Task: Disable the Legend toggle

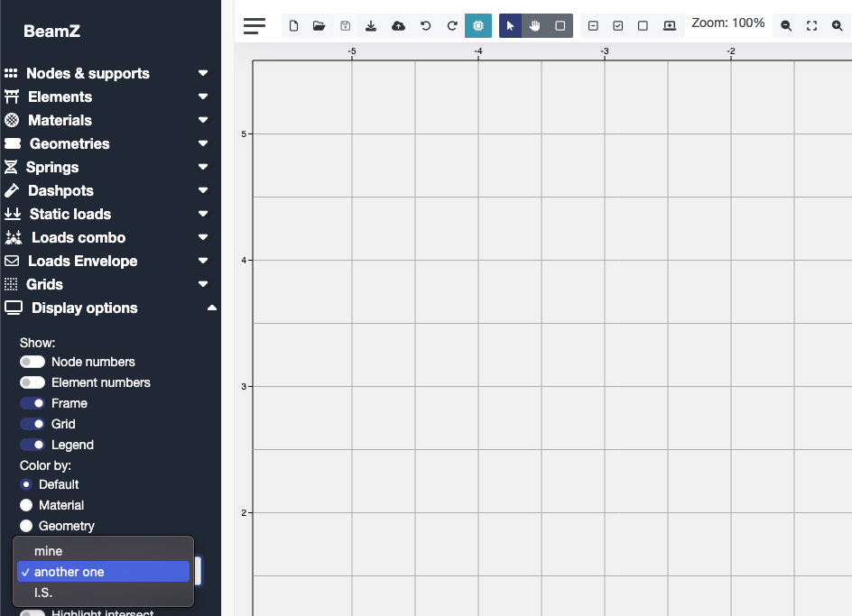Action: point(32,445)
